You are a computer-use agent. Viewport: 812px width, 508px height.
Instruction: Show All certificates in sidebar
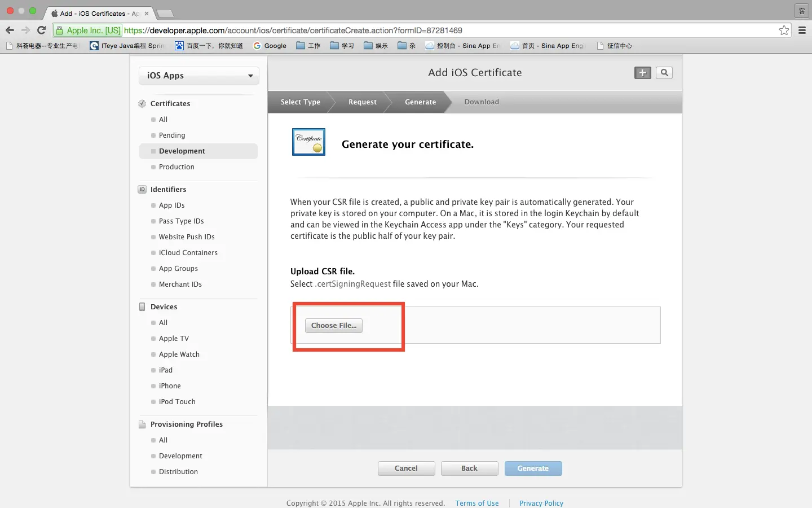(x=163, y=120)
